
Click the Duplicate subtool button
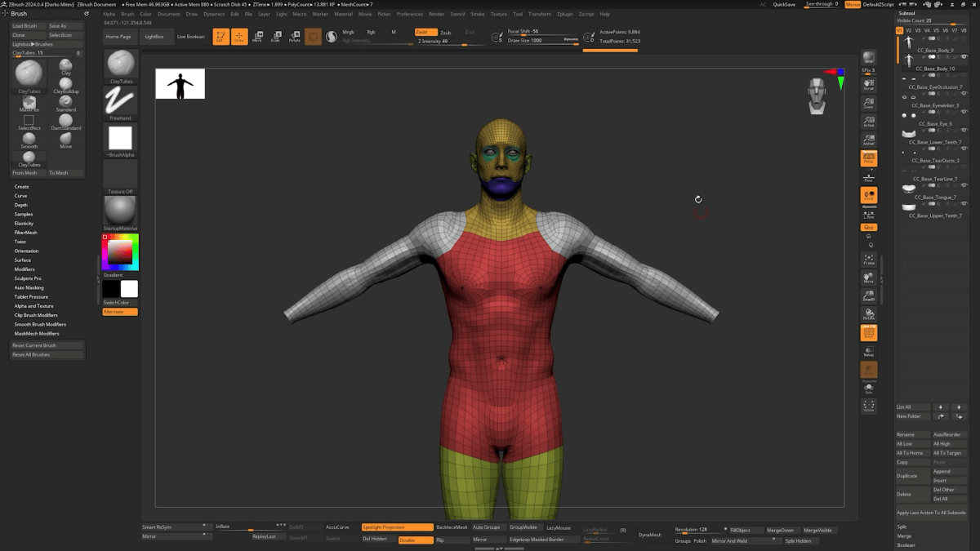[913, 475]
